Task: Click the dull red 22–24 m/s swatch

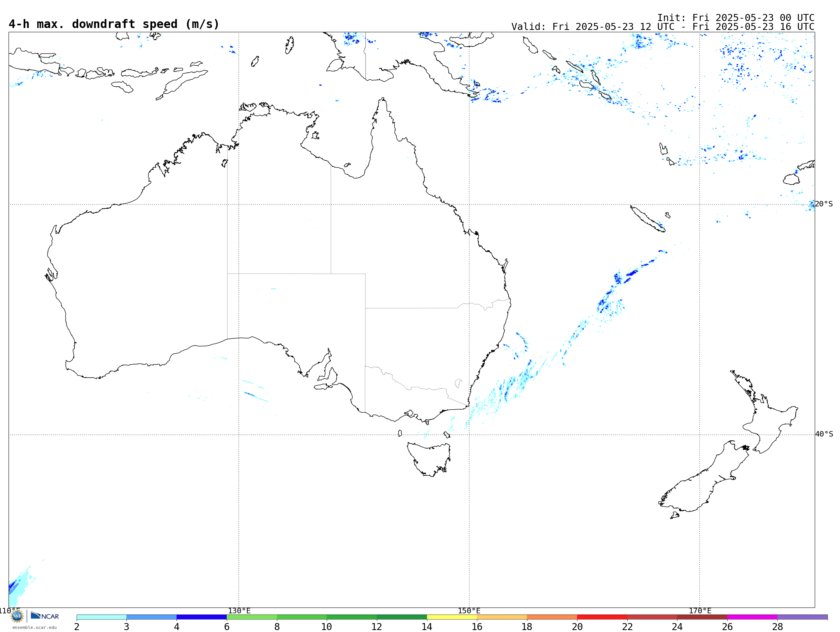Action: (652, 617)
